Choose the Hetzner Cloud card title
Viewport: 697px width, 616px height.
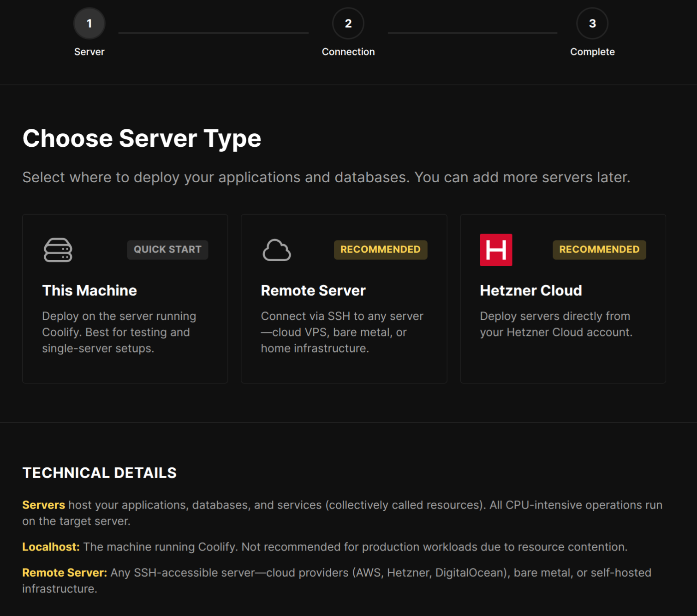[x=531, y=291]
